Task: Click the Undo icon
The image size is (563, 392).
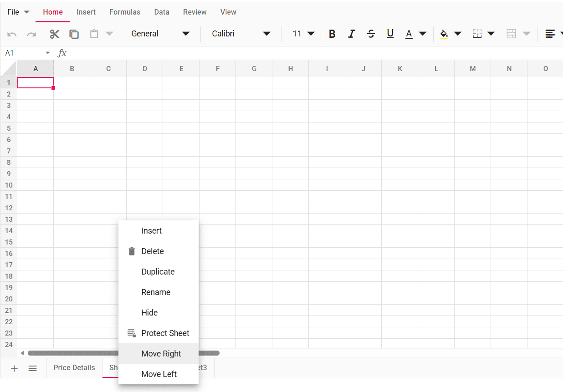Action: 12,34
